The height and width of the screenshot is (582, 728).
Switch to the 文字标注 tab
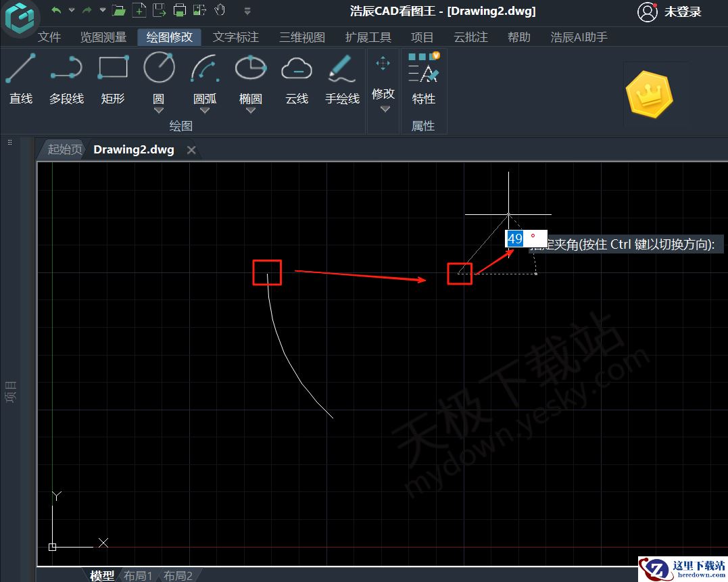[236, 37]
